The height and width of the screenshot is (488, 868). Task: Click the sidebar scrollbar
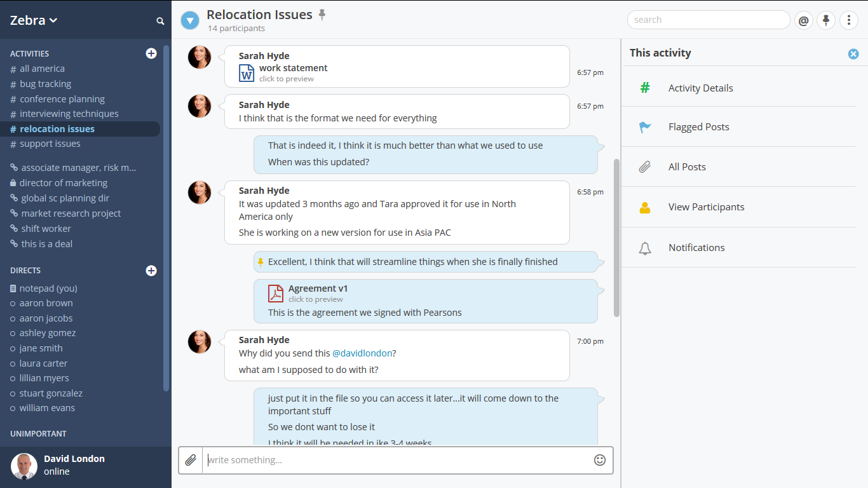(x=166, y=218)
